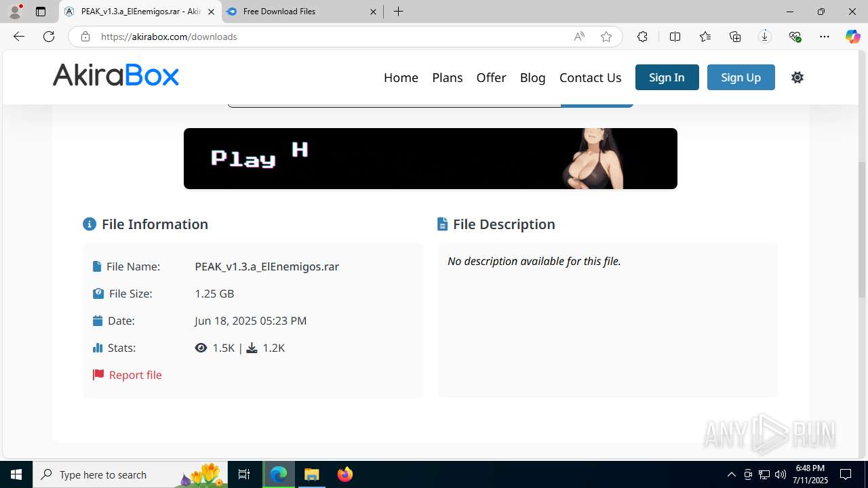Click the File Information info icon

pos(90,224)
